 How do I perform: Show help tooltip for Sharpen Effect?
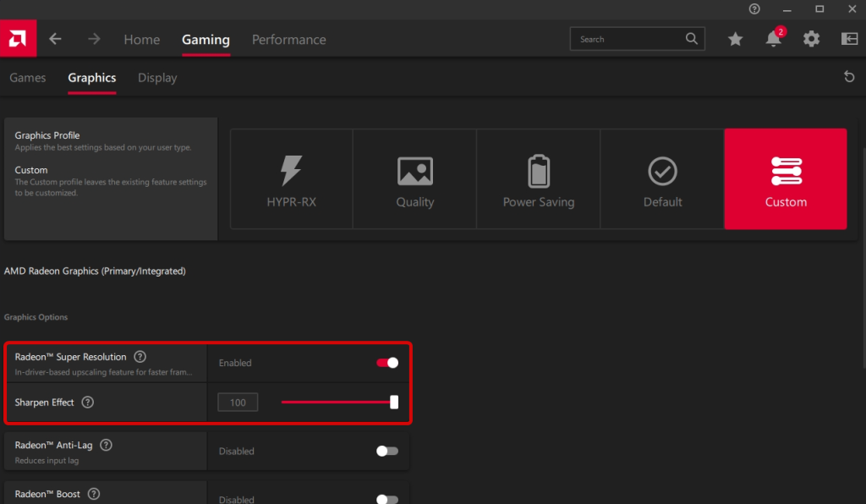point(87,403)
